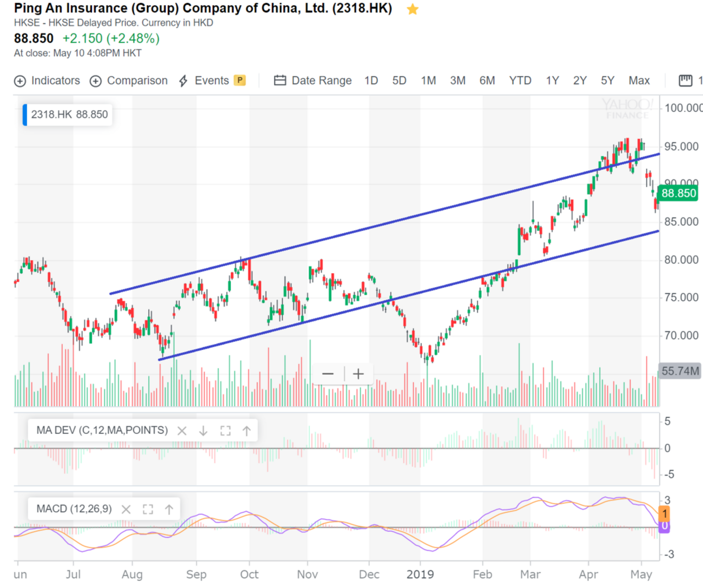Click the orange MACD value tag
This screenshot has width=703, height=588.
pos(664,513)
